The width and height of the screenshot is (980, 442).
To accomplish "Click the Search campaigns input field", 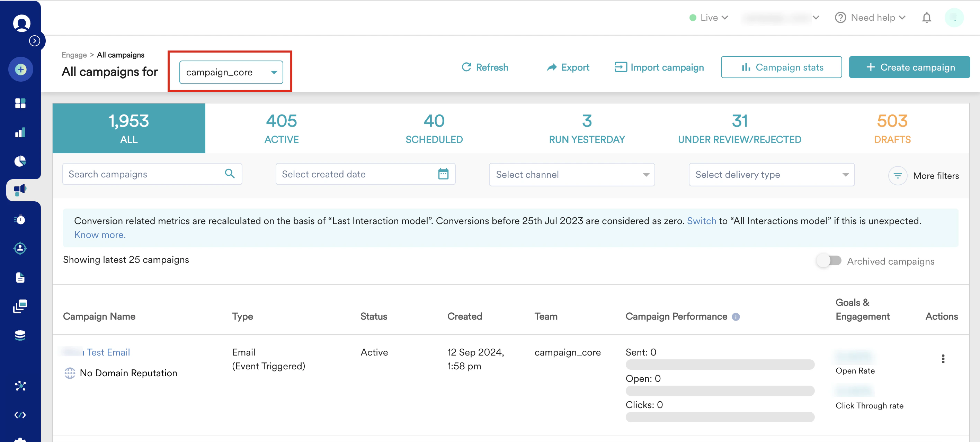I will tap(144, 174).
